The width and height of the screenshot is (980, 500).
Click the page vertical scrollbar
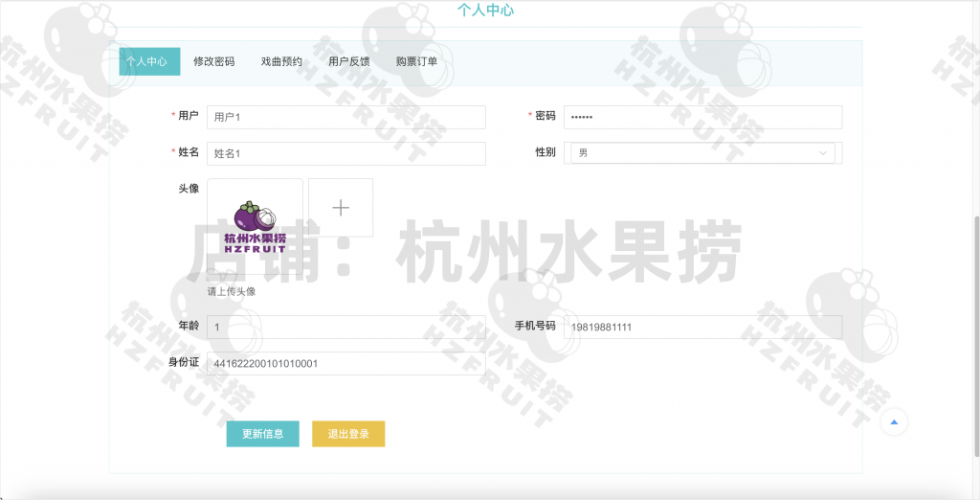(977, 335)
